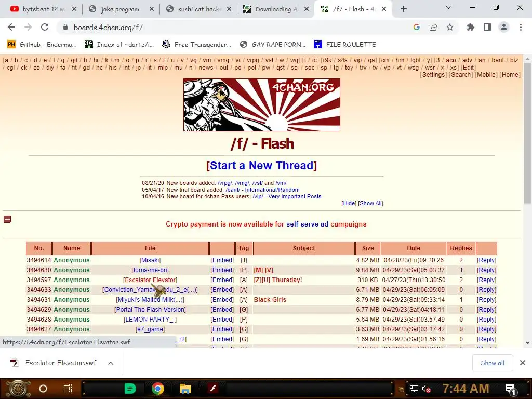Close the /f/ - Flash tab
The height and width of the screenshot is (399, 532).
pos(384,9)
